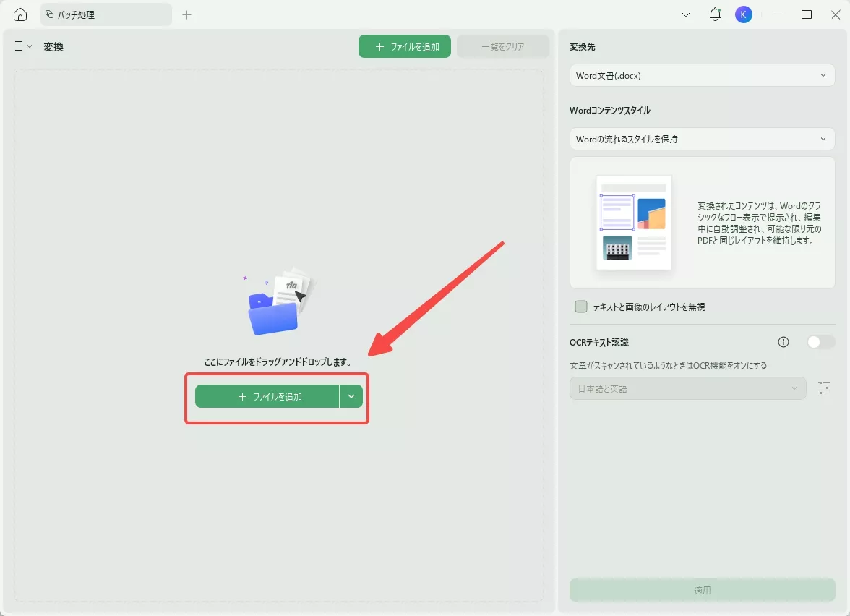850x616 pixels.
Task: Open the batch mode hamburger menu
Action: point(18,46)
